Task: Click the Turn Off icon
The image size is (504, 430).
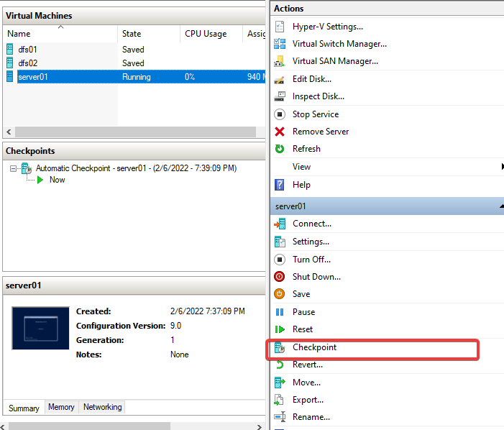Action: (280, 260)
